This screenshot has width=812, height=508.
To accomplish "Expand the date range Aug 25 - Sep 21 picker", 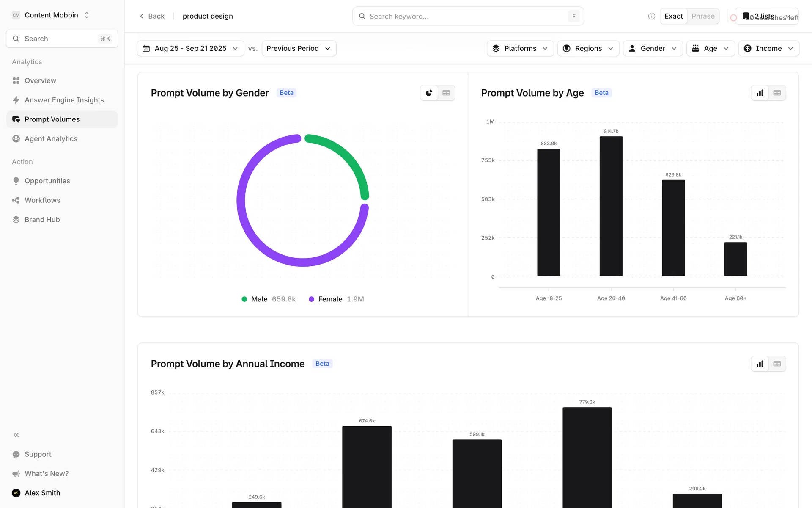I will pos(190,48).
